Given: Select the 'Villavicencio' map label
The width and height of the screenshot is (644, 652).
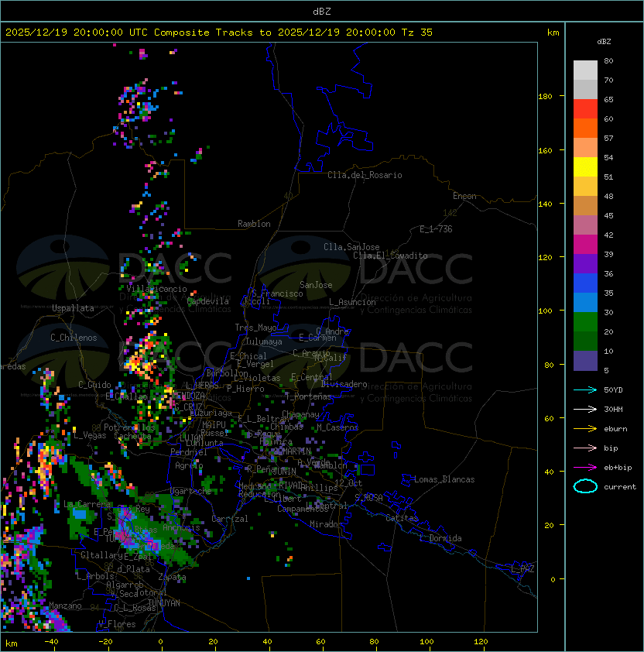Looking at the screenshot, I should click(x=156, y=289).
